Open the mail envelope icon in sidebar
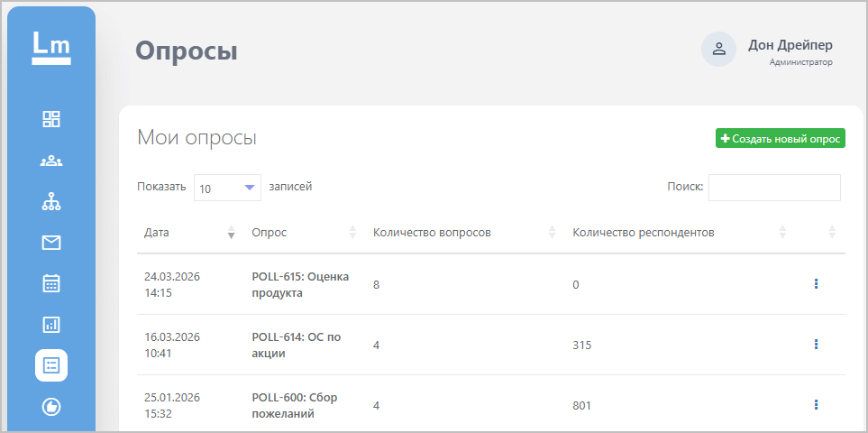Image resolution: width=868 pixels, height=433 pixels. tap(51, 243)
